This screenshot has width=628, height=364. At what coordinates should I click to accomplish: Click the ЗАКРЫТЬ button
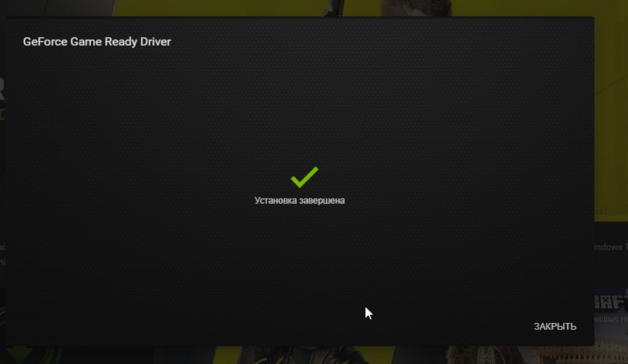point(555,327)
